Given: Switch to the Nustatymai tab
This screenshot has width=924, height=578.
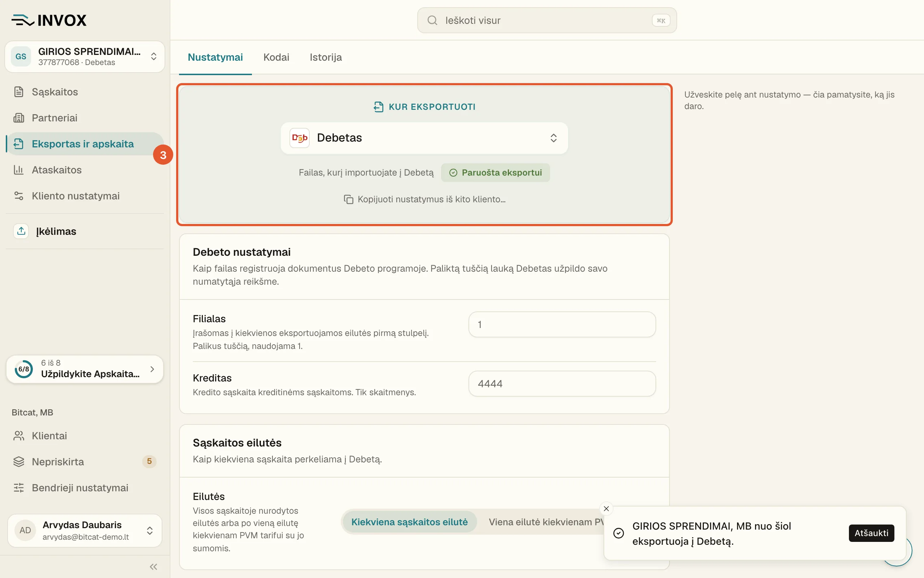Looking at the screenshot, I should (215, 57).
